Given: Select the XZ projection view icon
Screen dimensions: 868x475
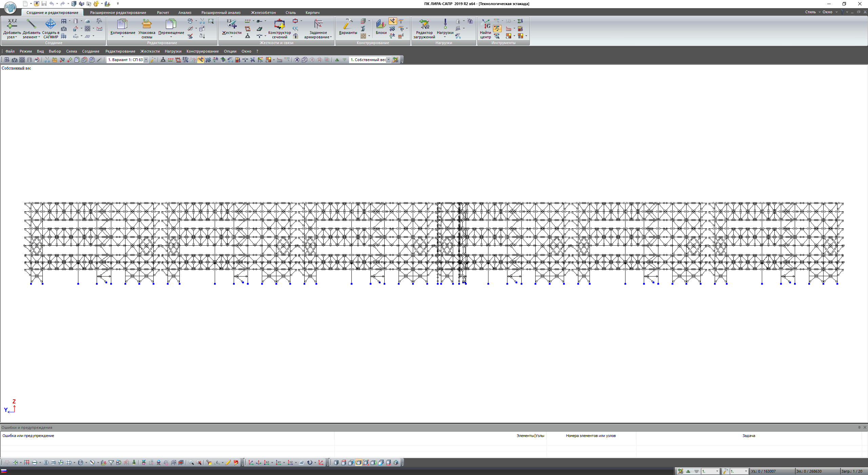Looking at the screenshot, I should click(267, 462).
